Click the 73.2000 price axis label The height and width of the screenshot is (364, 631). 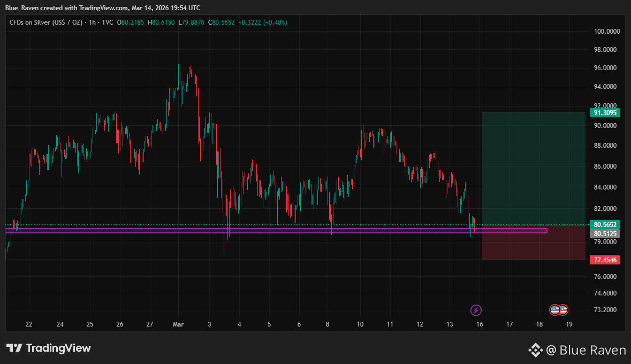tap(605, 309)
